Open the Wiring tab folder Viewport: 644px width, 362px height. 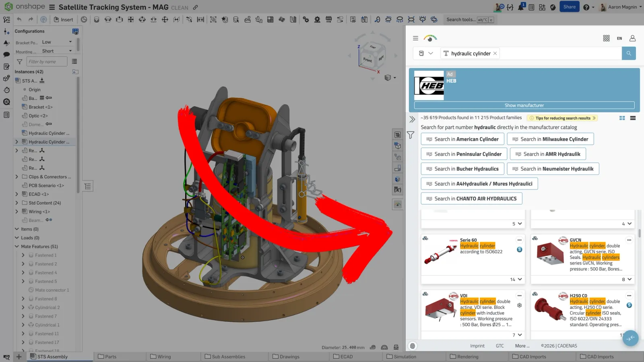coord(161,357)
